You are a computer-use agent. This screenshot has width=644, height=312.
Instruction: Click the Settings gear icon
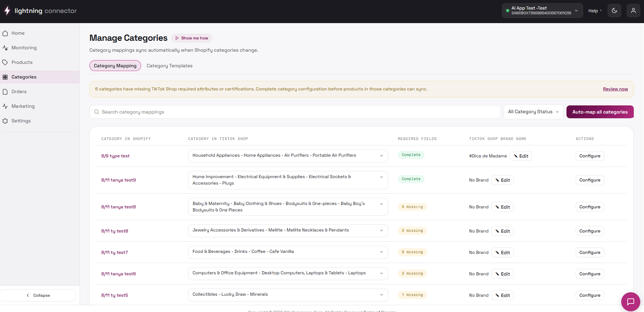(x=5, y=121)
